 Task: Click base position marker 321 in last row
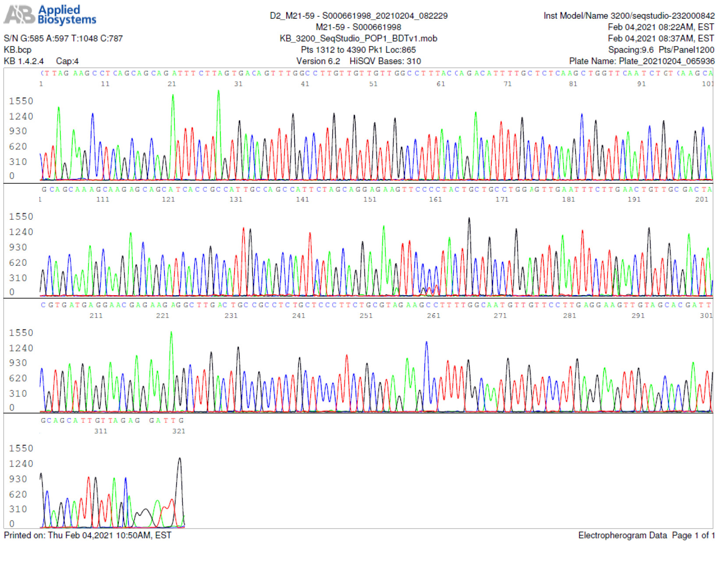pos(178,432)
